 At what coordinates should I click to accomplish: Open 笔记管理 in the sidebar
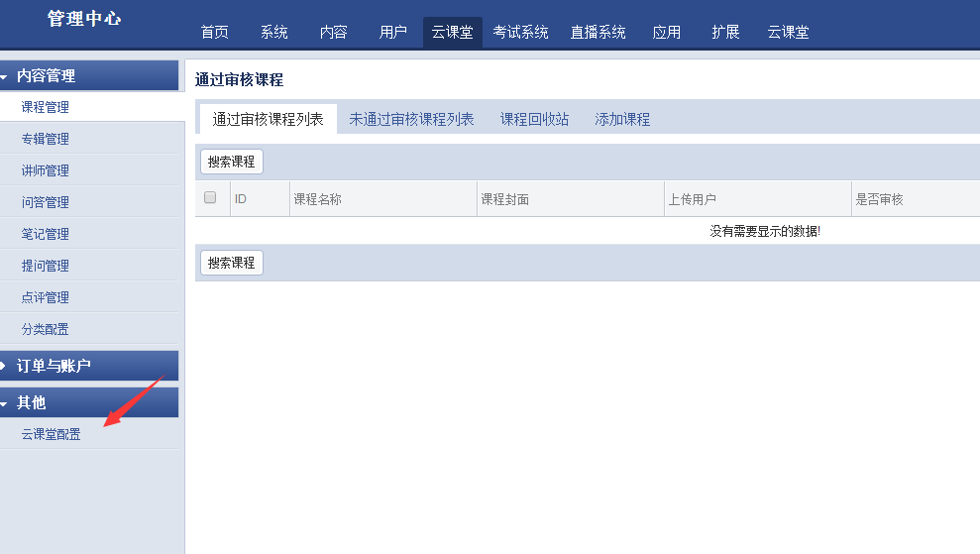[45, 234]
